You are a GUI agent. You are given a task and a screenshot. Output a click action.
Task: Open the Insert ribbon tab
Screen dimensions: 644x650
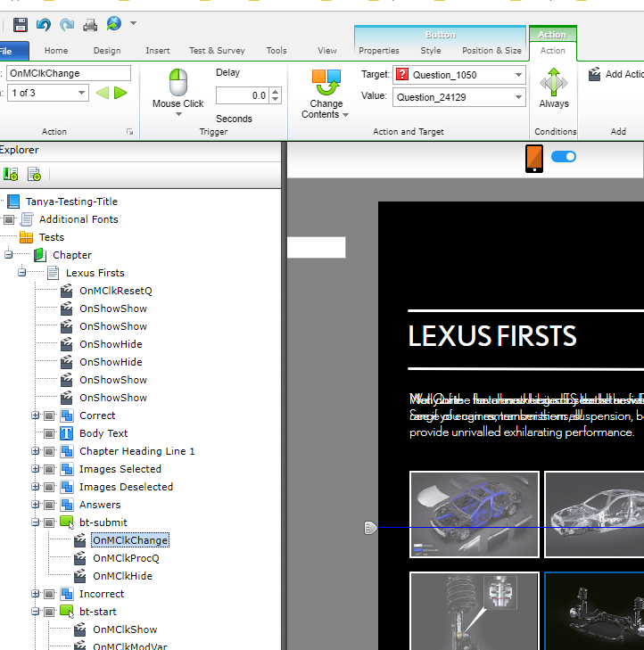[x=158, y=51]
